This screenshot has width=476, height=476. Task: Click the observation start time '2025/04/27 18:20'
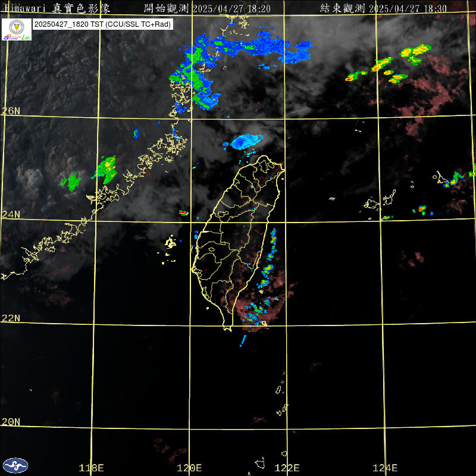231,8
